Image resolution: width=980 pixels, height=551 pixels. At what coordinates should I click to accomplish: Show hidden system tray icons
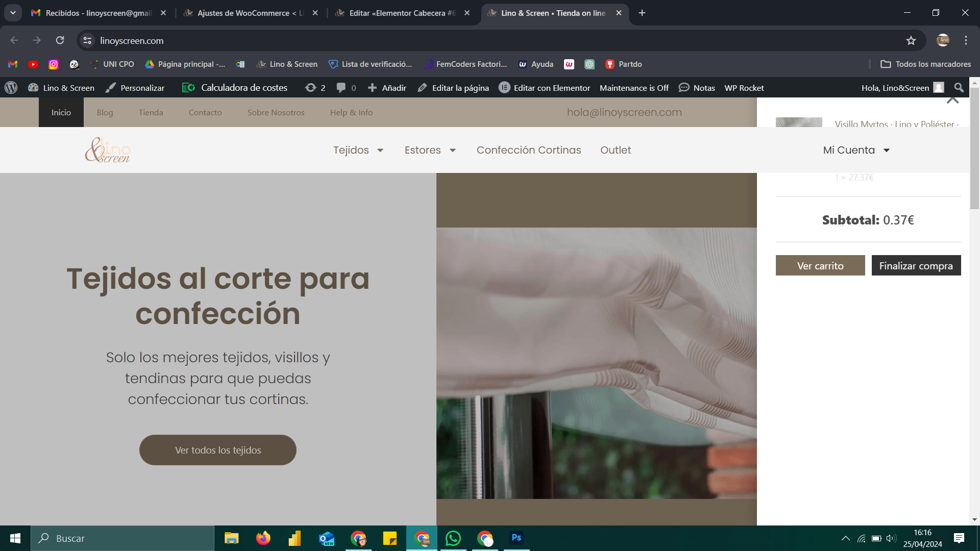(x=846, y=538)
